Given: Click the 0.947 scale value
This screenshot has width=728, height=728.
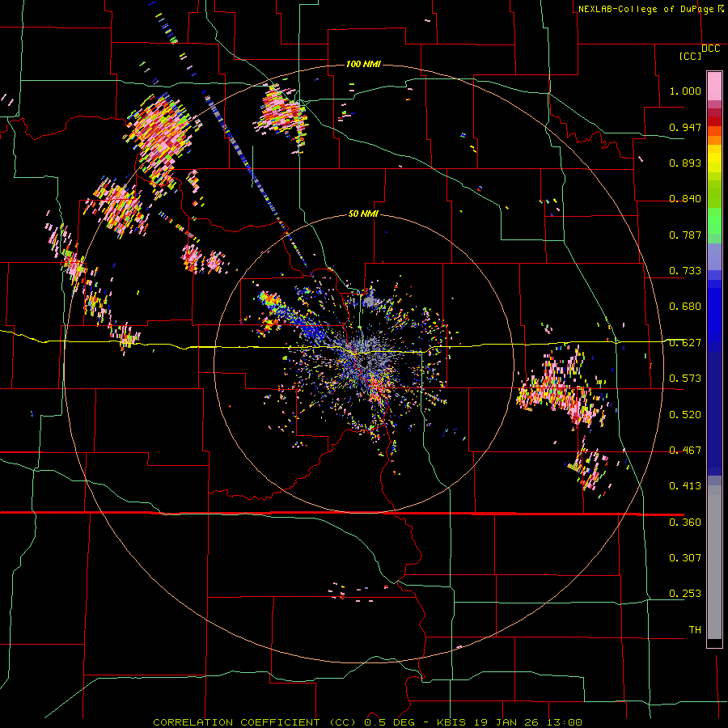Looking at the screenshot, I should (685, 127).
